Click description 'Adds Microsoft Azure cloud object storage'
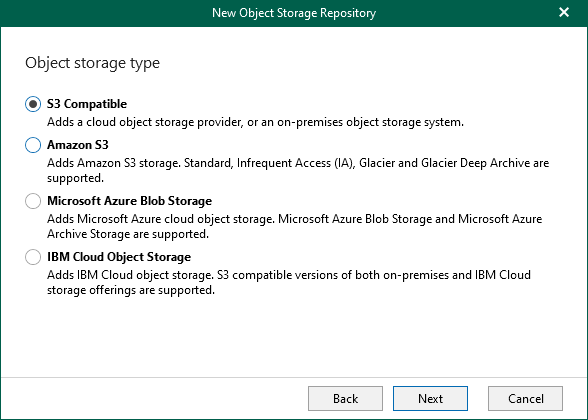The height and width of the screenshot is (420, 588). point(294,226)
